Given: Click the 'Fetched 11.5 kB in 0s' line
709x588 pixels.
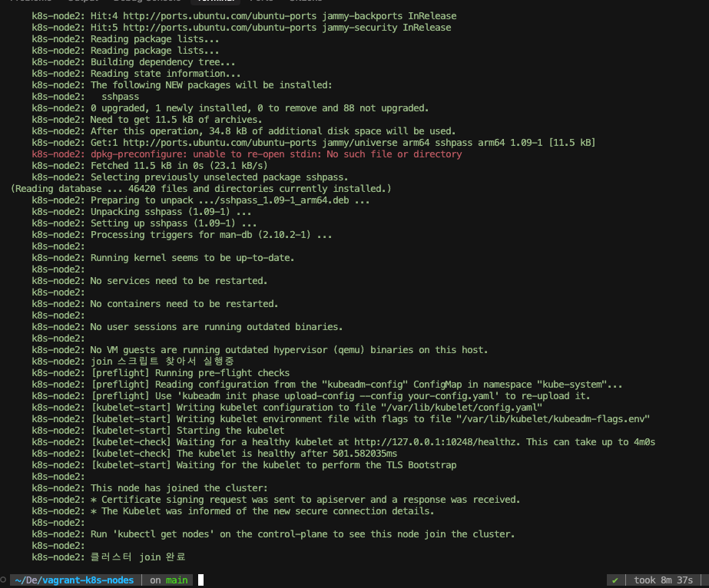Looking at the screenshot, I should pyautogui.click(x=150, y=166).
